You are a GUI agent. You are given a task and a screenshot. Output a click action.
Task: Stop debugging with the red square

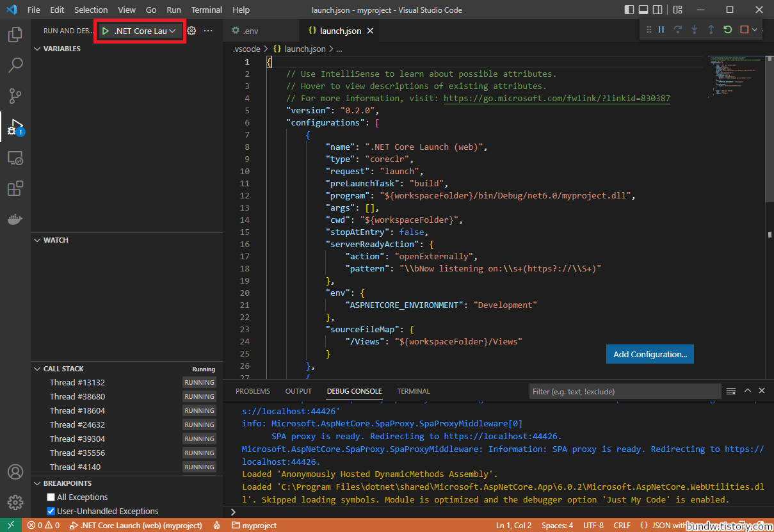pos(744,29)
